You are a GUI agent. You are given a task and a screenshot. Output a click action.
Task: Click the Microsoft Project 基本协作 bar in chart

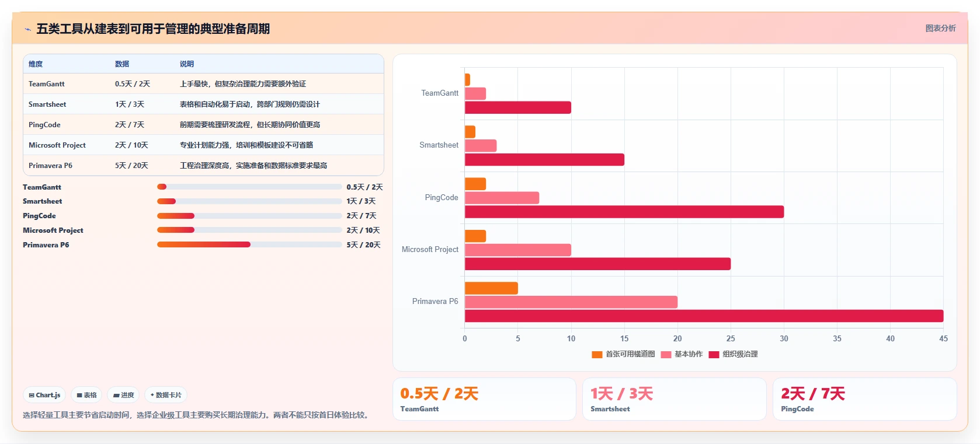tap(518, 250)
